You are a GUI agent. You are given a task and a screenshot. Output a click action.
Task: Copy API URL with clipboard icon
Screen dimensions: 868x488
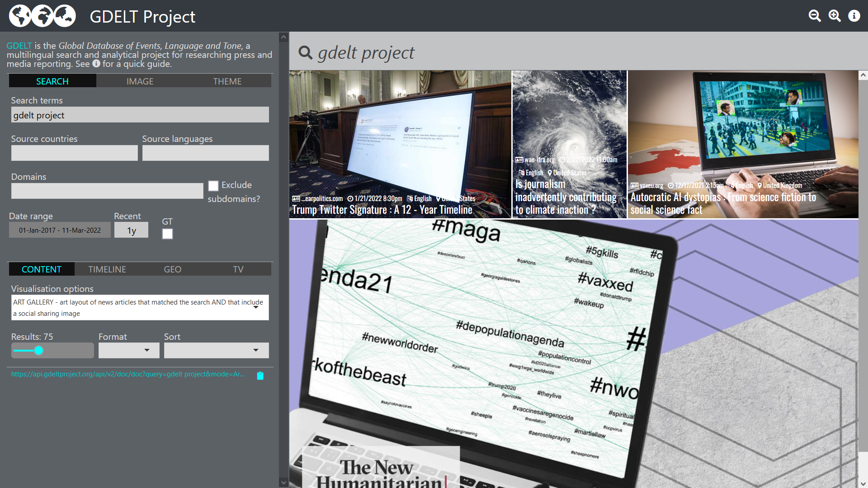coord(260,376)
